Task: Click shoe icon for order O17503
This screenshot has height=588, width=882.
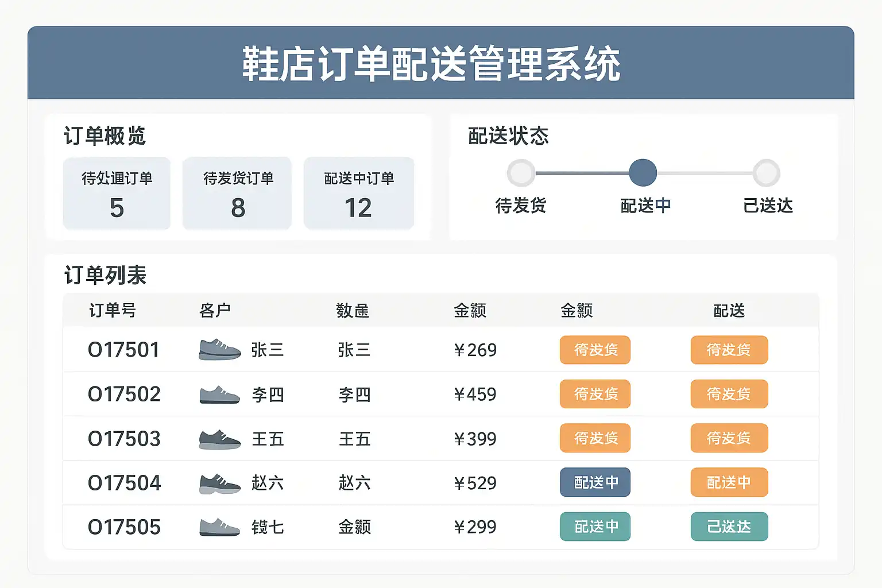Action: pos(219,439)
